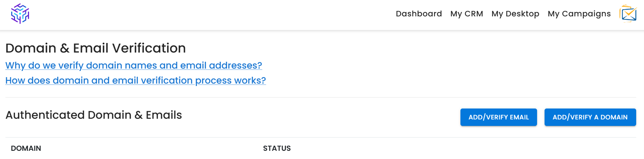644x159 pixels.
Task: Open 'Why do we verify domain names' link
Action: point(134,65)
